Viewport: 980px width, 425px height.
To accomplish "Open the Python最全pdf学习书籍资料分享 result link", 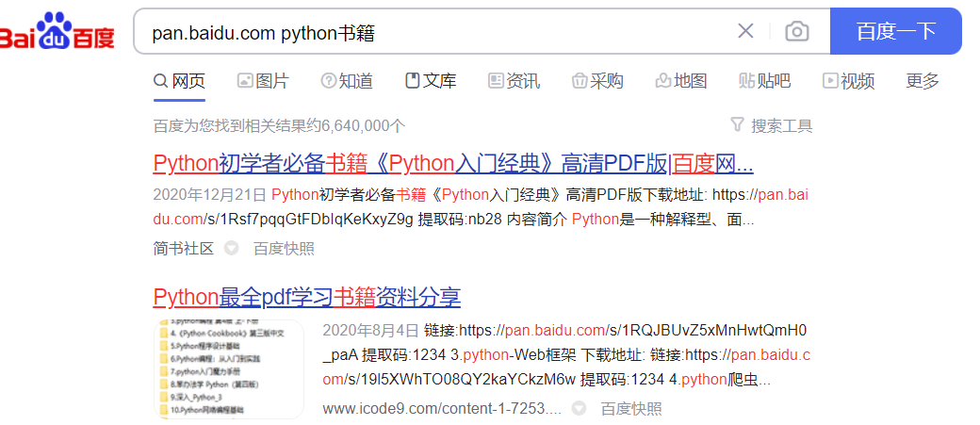I will 307,297.
